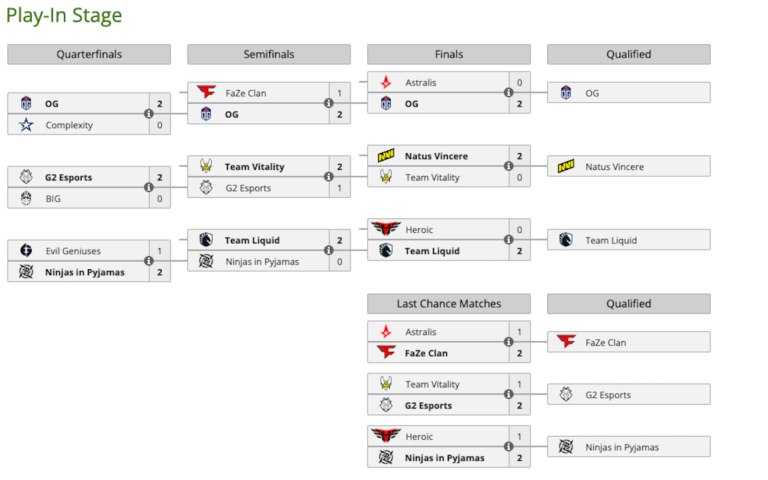The height and width of the screenshot is (480, 768).
Task: Show details for Team Vitality vs G2 semifinal
Action: coord(328,177)
